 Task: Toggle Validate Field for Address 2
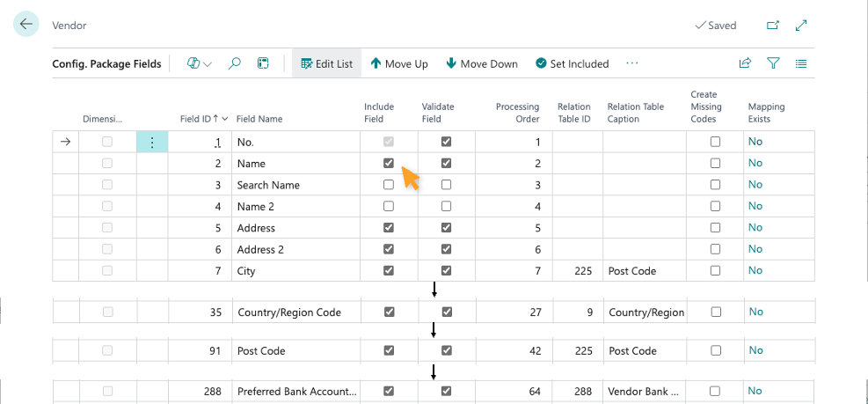coord(446,249)
